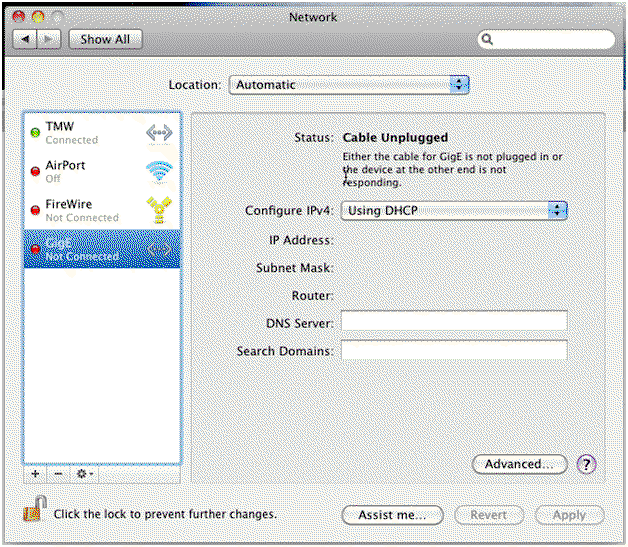Screen dimensions: 628x547
Task: Click the Router label
Action: [313, 296]
